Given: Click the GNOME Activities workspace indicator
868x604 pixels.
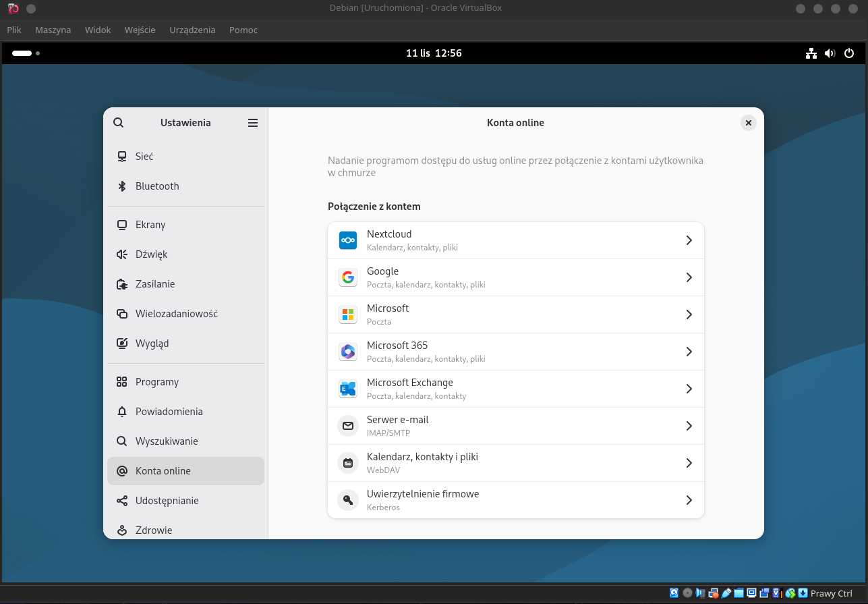Looking at the screenshot, I should point(26,53).
